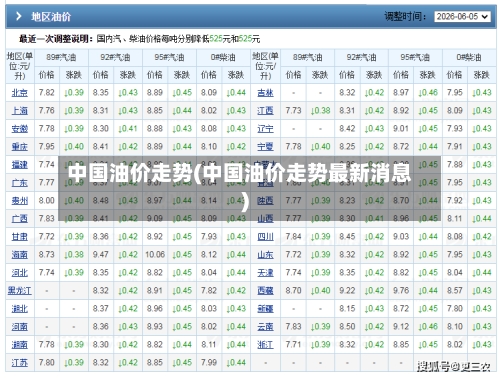Open the 调整时间 date dropdown 2026-06-05
Screen dimensions: 500x378
(462, 16)
